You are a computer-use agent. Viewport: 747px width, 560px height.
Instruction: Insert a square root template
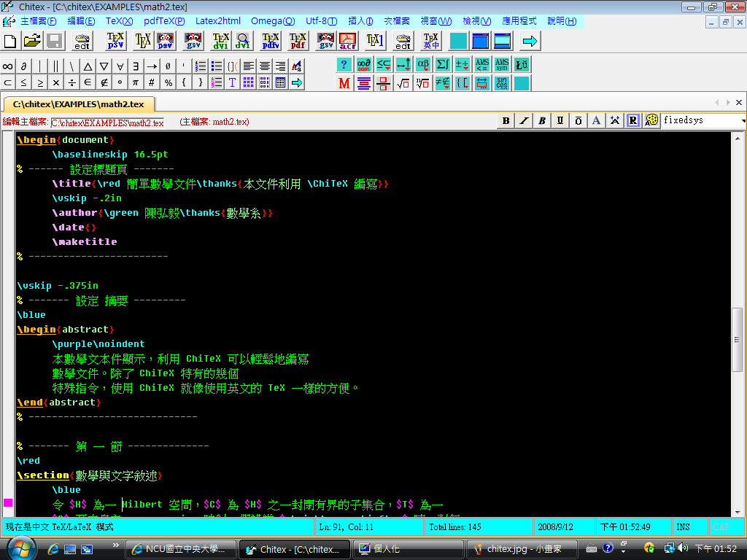pyautogui.click(x=403, y=83)
